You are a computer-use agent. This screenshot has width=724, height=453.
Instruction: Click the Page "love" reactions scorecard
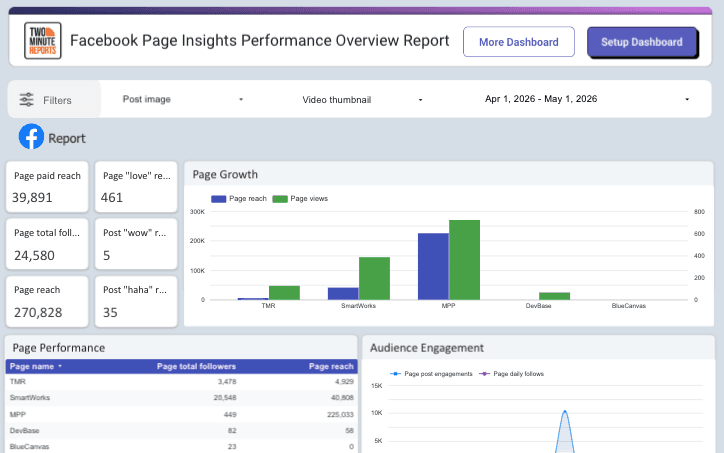click(136, 187)
